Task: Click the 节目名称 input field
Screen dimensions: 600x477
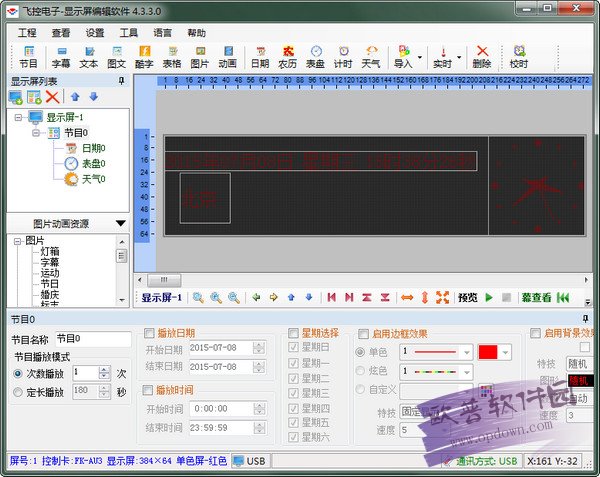Action: click(93, 339)
